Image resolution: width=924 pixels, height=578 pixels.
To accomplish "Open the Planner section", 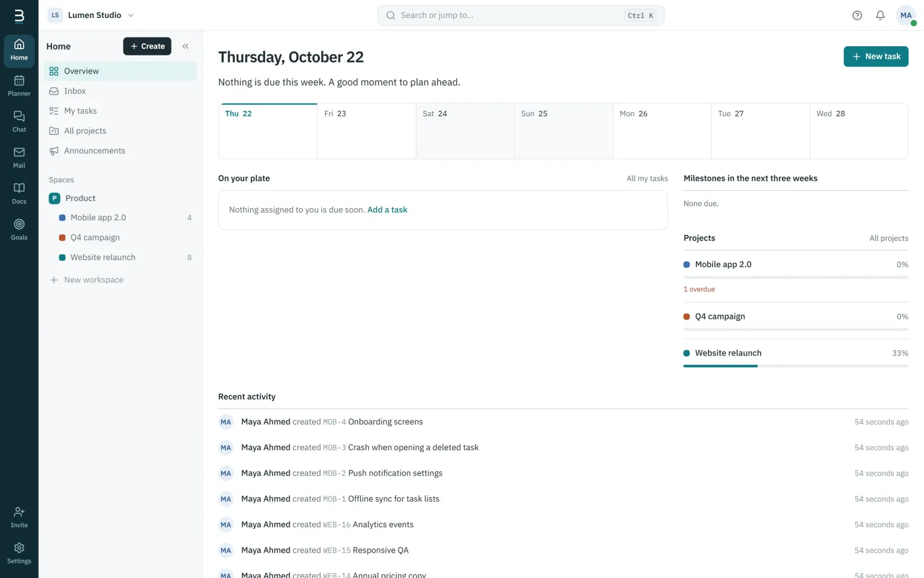I will tap(19, 86).
